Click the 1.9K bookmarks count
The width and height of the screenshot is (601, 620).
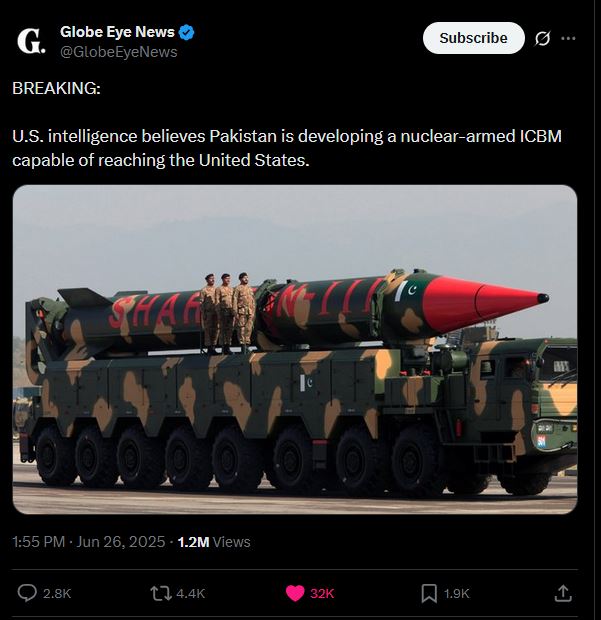point(457,594)
